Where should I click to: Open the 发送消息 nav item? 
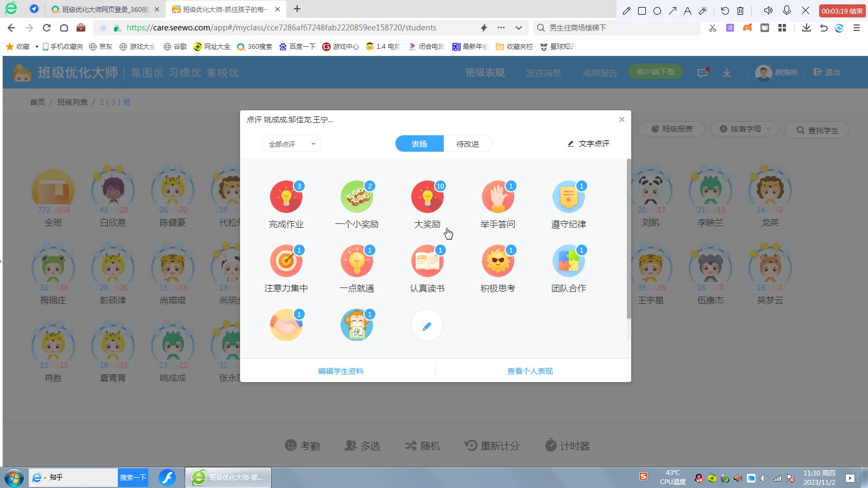pyautogui.click(x=544, y=73)
